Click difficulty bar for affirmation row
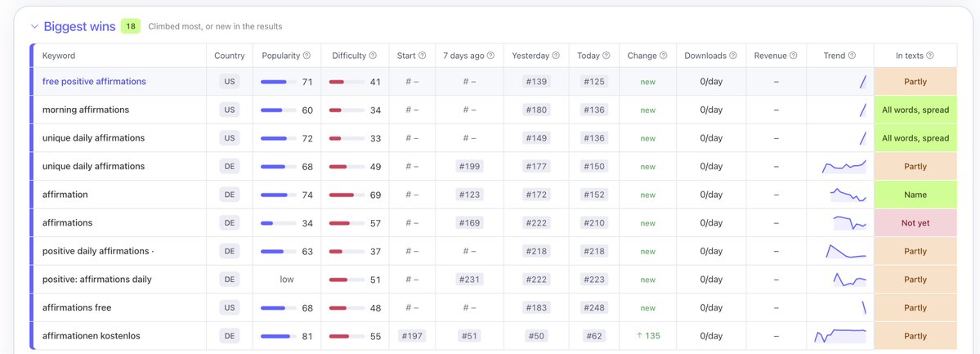The width and height of the screenshot is (980, 354). (347, 195)
